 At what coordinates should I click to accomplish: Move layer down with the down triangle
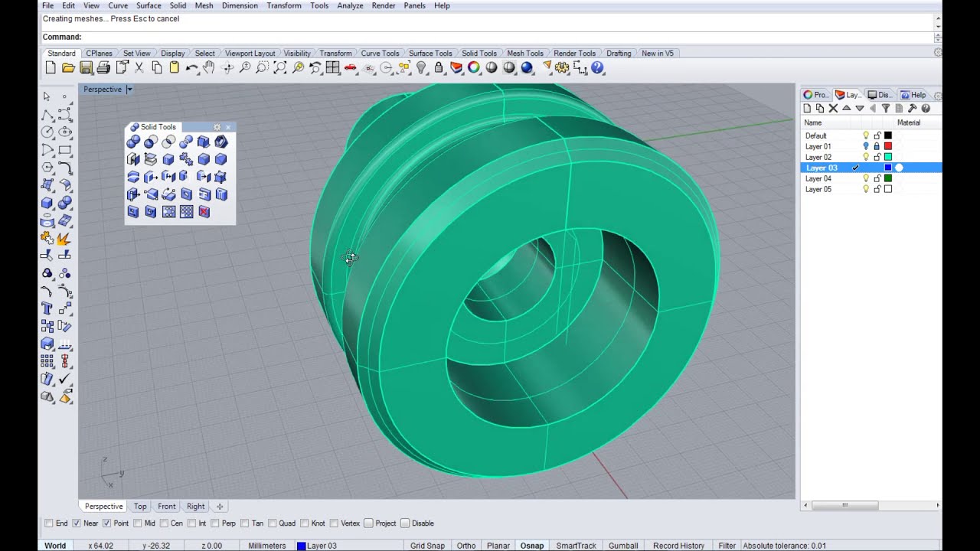(859, 109)
